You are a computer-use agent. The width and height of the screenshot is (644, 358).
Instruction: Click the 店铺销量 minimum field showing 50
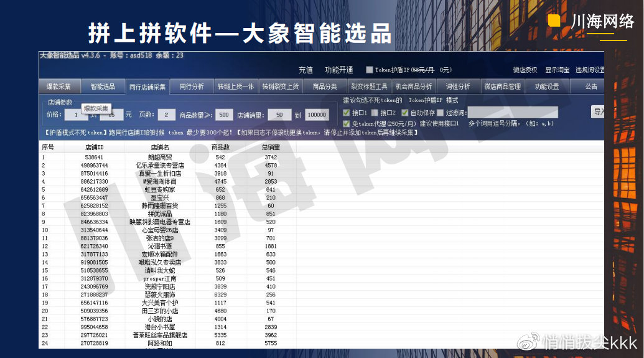(x=279, y=115)
